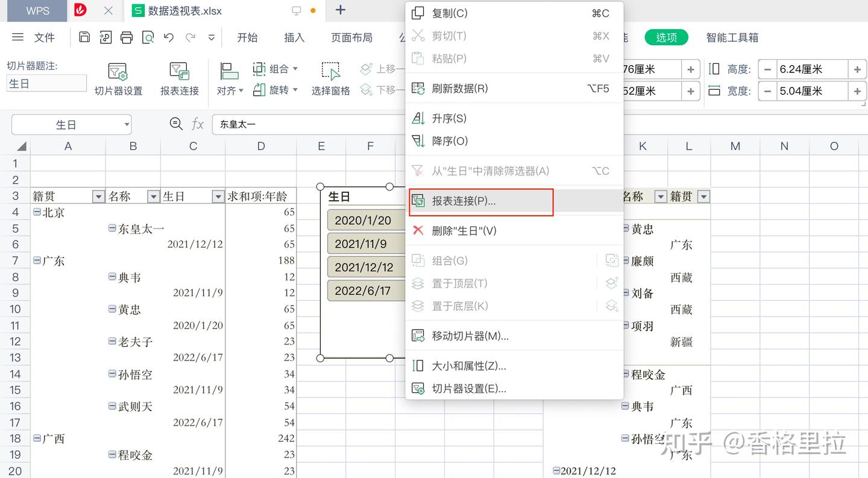Choose 删除"生日"(V) in the context menu
Screen dimensions: 868x478
[x=514, y=231]
